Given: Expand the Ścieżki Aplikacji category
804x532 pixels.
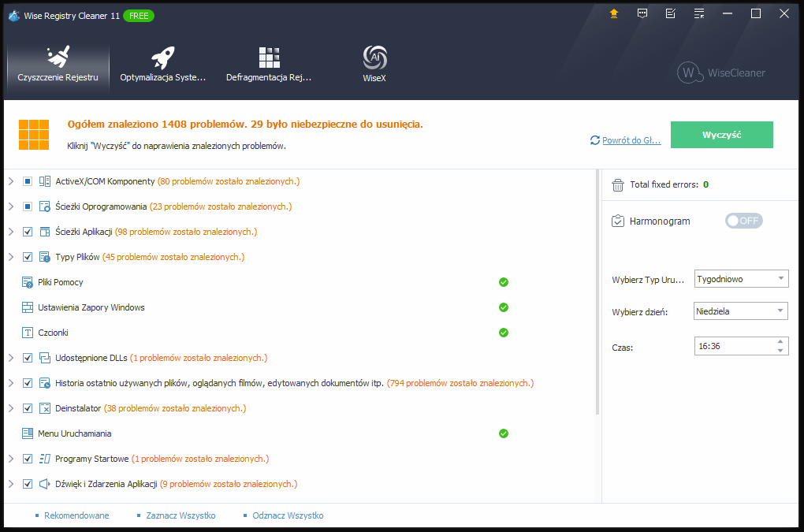Looking at the screenshot, I should [x=11, y=232].
